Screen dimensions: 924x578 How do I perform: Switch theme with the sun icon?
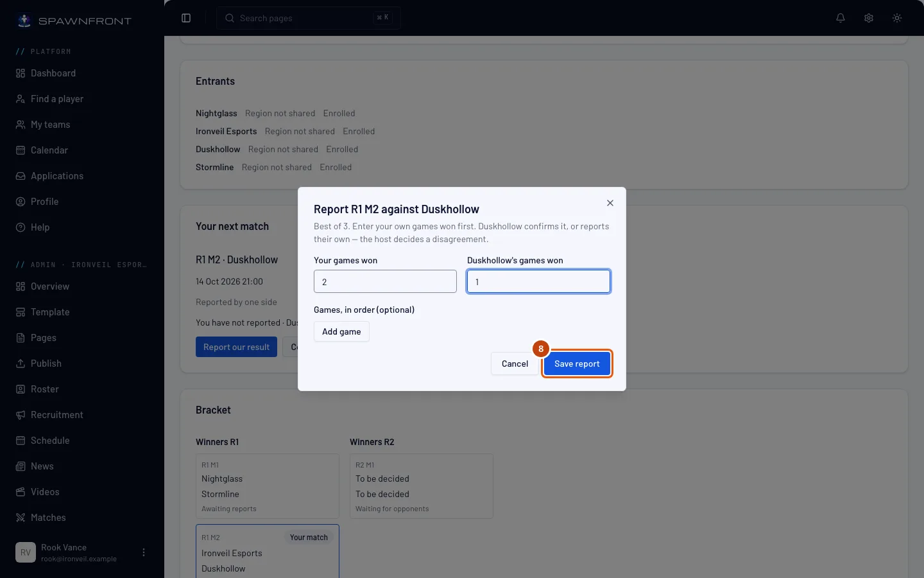point(897,18)
